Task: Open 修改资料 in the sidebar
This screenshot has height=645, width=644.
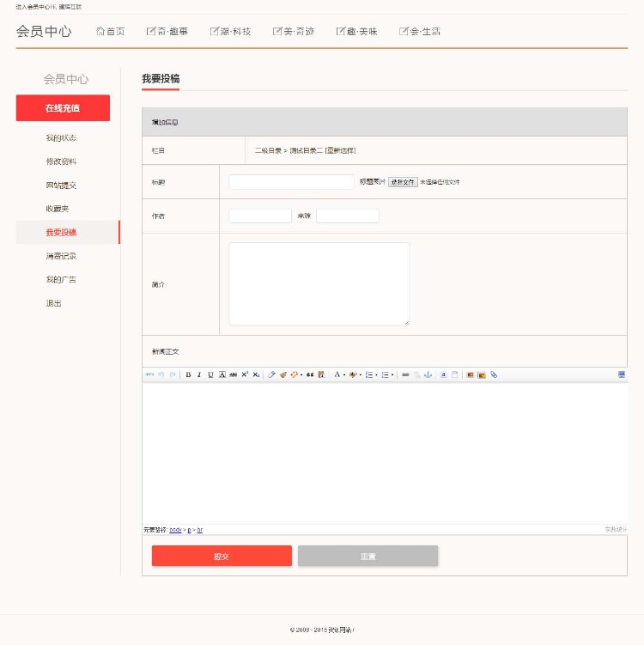Action: coord(61,161)
